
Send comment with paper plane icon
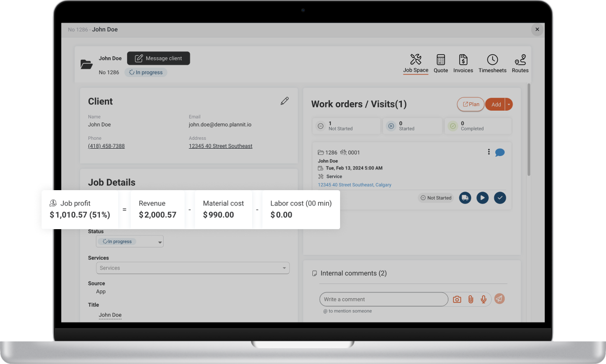coord(500,299)
